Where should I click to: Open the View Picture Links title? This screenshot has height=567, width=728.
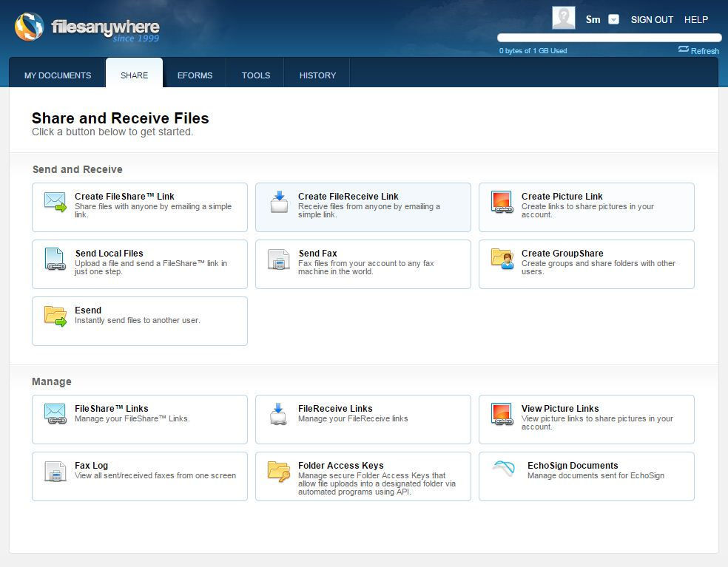tap(560, 408)
